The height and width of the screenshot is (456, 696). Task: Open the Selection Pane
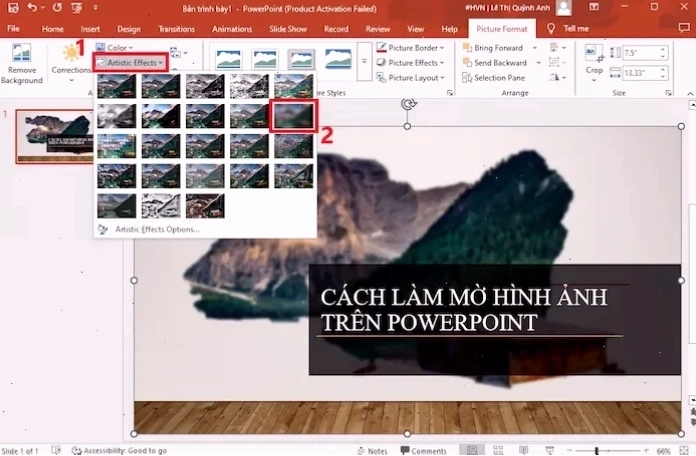pos(494,78)
